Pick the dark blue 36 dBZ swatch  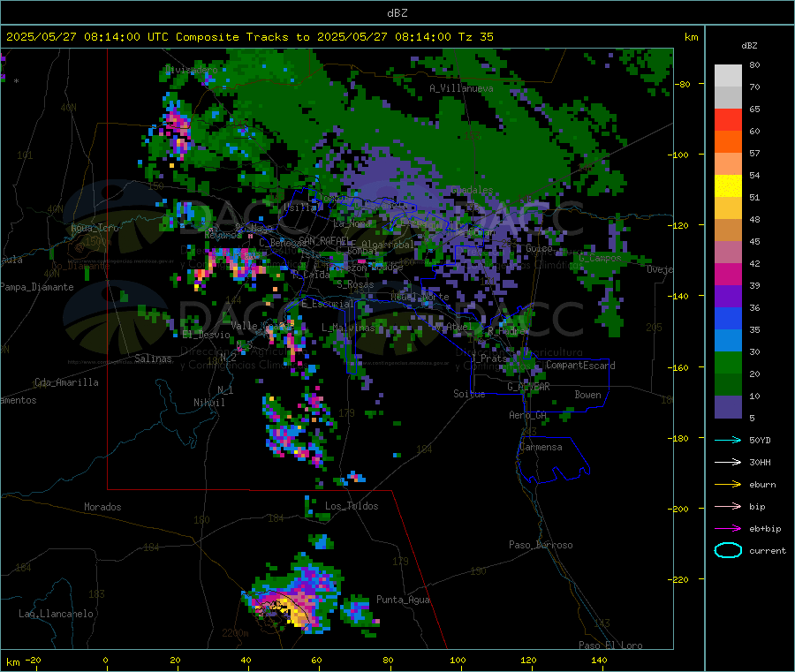click(728, 318)
